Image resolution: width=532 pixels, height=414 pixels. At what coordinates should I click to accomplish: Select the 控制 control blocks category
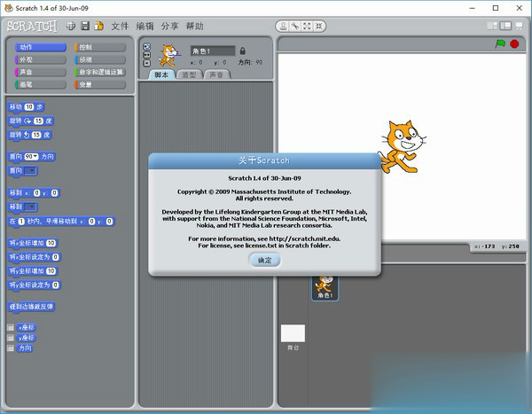click(x=100, y=47)
